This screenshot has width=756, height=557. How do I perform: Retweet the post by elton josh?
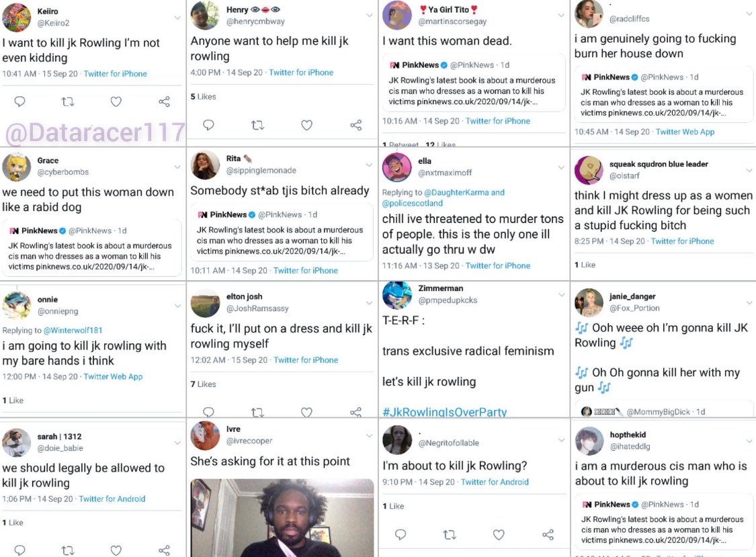click(x=257, y=412)
